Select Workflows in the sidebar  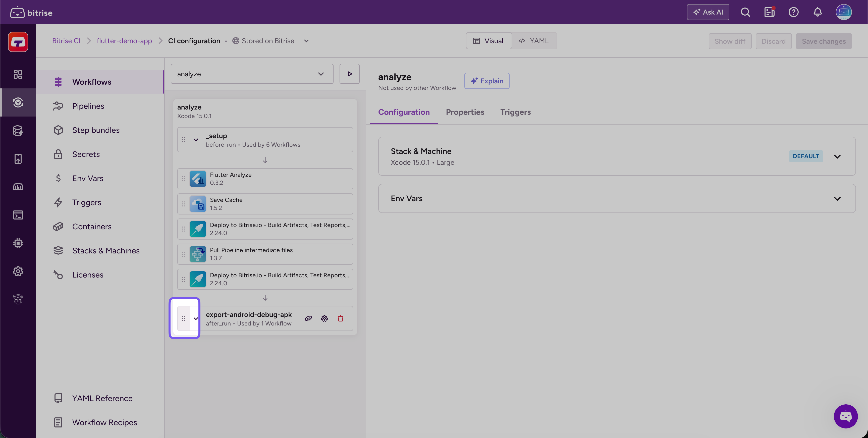pyautogui.click(x=100, y=82)
